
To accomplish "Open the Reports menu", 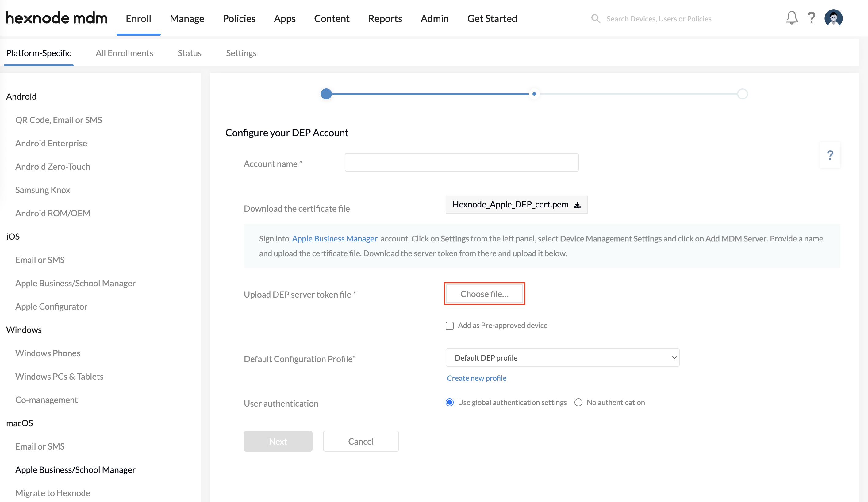I will point(385,18).
